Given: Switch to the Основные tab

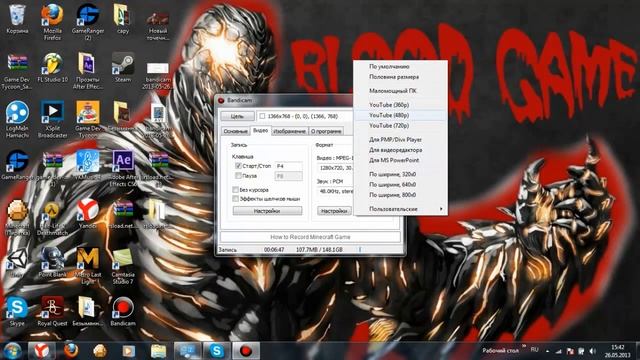Looking at the screenshot, I should (235, 131).
